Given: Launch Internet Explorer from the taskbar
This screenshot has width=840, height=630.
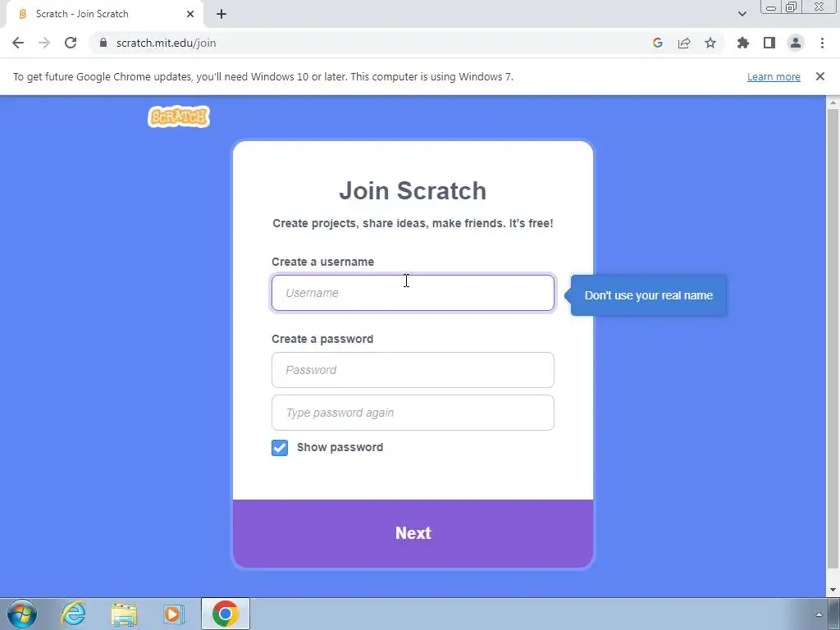Looking at the screenshot, I should tap(73, 614).
